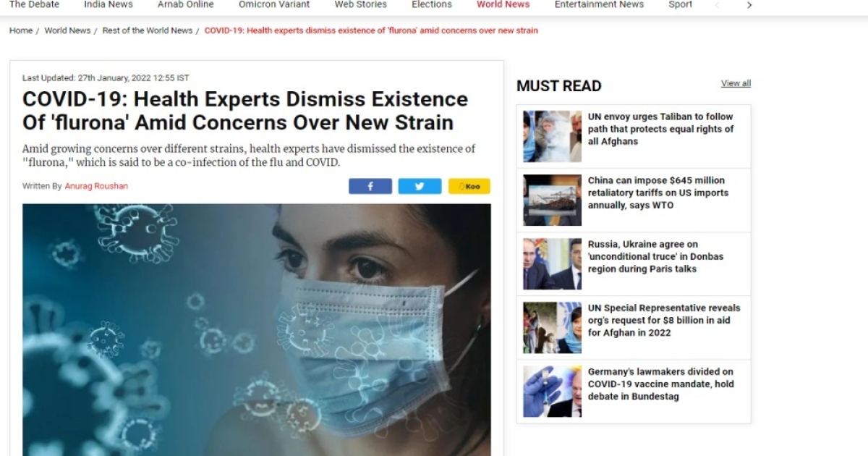Screen dimensions: 868x456
Task: Open the Elections section
Action: [x=432, y=4]
